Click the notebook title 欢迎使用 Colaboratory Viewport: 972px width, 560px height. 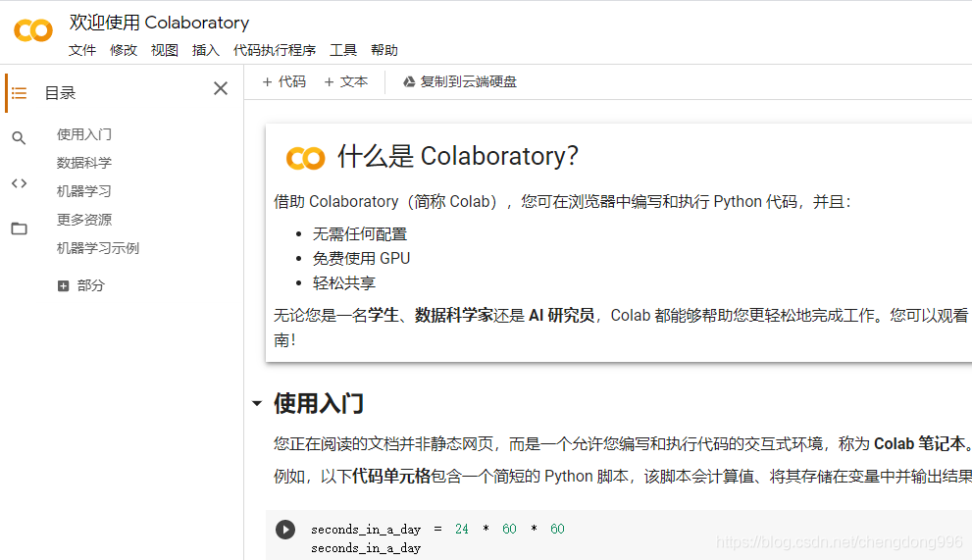(159, 23)
